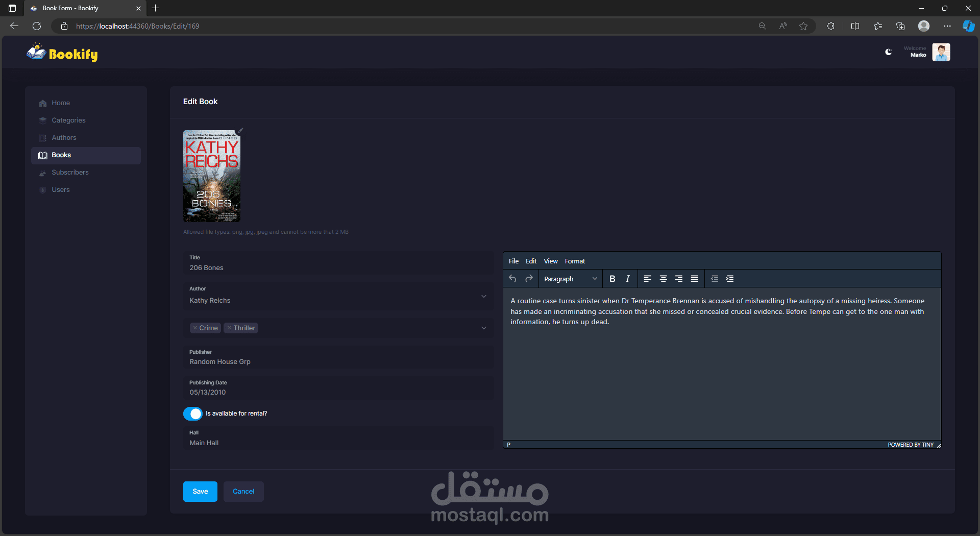This screenshot has width=980, height=536.
Task: Justify text
Action: click(694, 279)
